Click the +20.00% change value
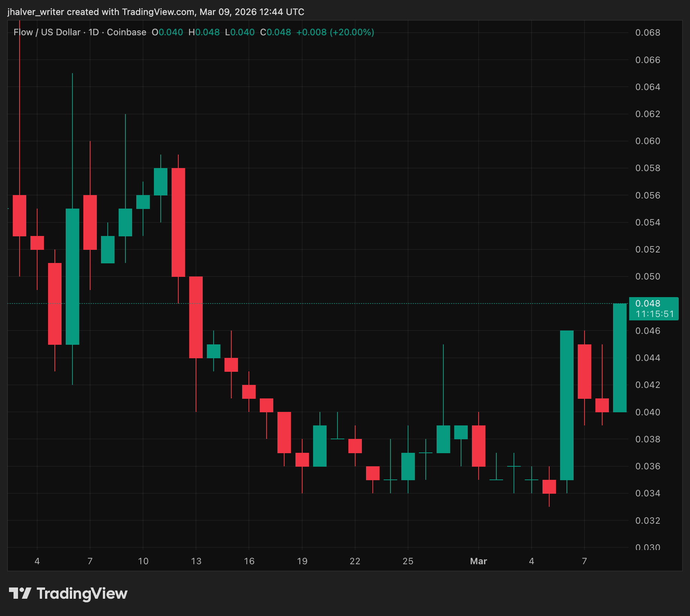Image resolution: width=690 pixels, height=616 pixels. [352, 32]
